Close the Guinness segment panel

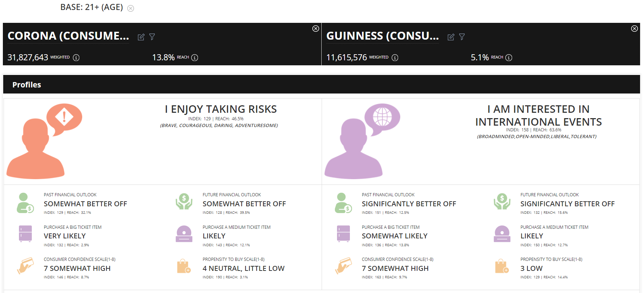click(634, 29)
